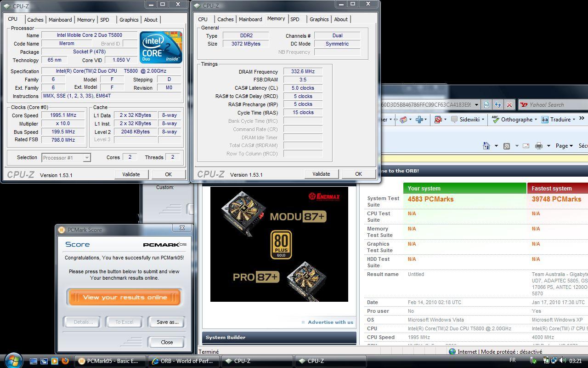Print the page with printer icon
This screenshot has width=588, height=368.
(539, 146)
